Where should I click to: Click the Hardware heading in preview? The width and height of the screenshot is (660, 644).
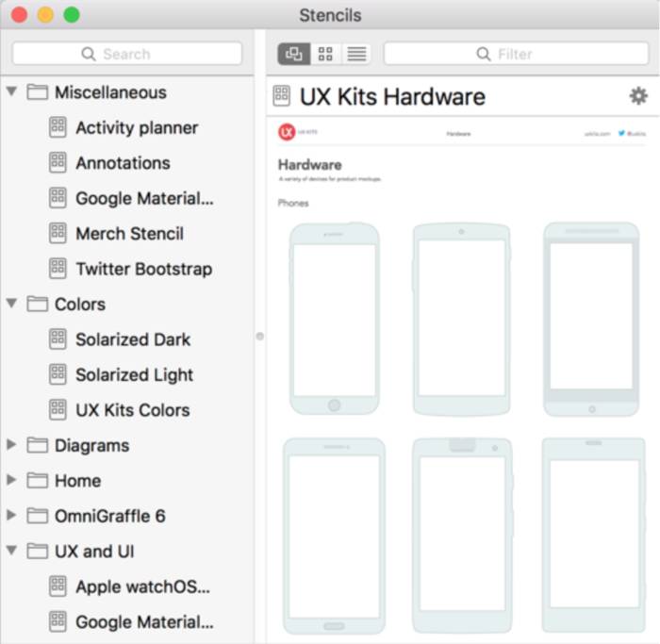(310, 165)
